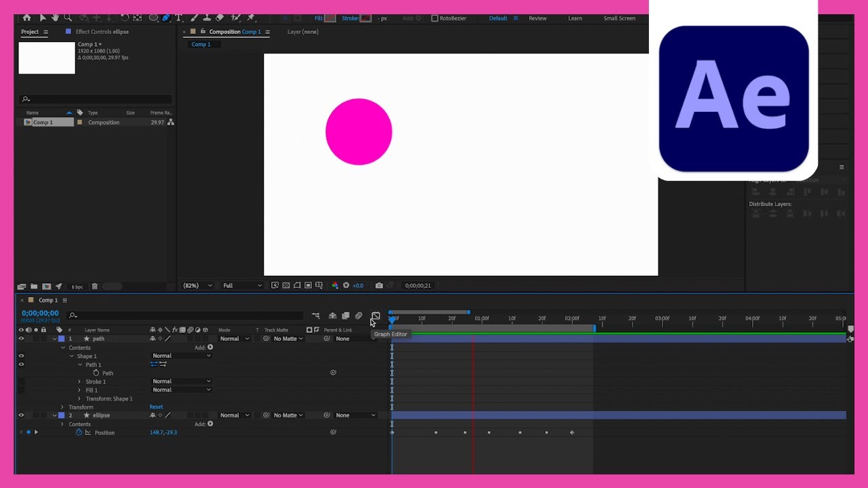
Task: Select the Selection arrow tool
Action: (x=43, y=18)
